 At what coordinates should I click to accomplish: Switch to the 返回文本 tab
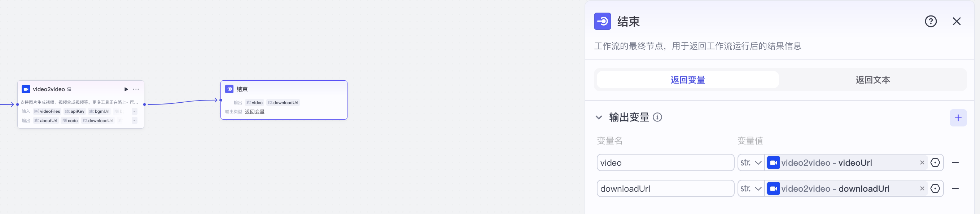pyautogui.click(x=873, y=80)
